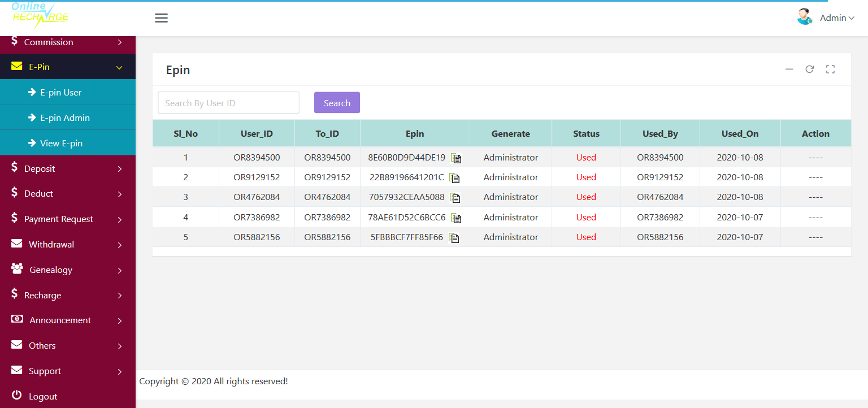Expand the Commission menu chevron

(x=120, y=42)
